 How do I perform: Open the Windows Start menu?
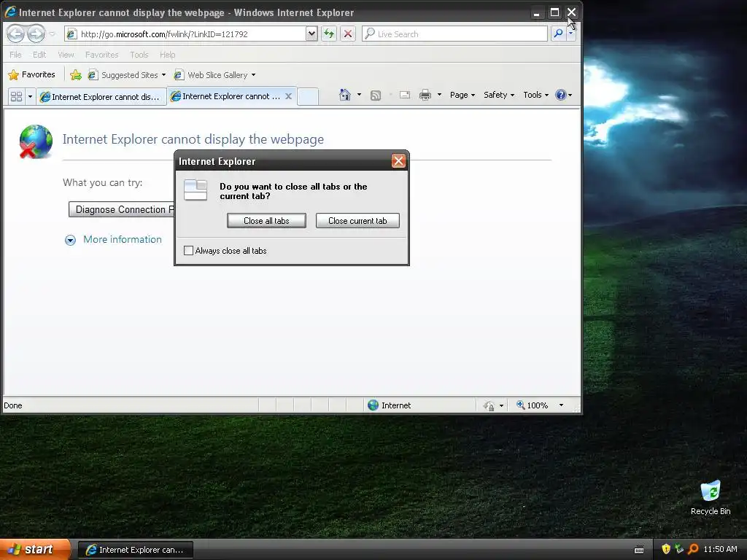point(34,550)
